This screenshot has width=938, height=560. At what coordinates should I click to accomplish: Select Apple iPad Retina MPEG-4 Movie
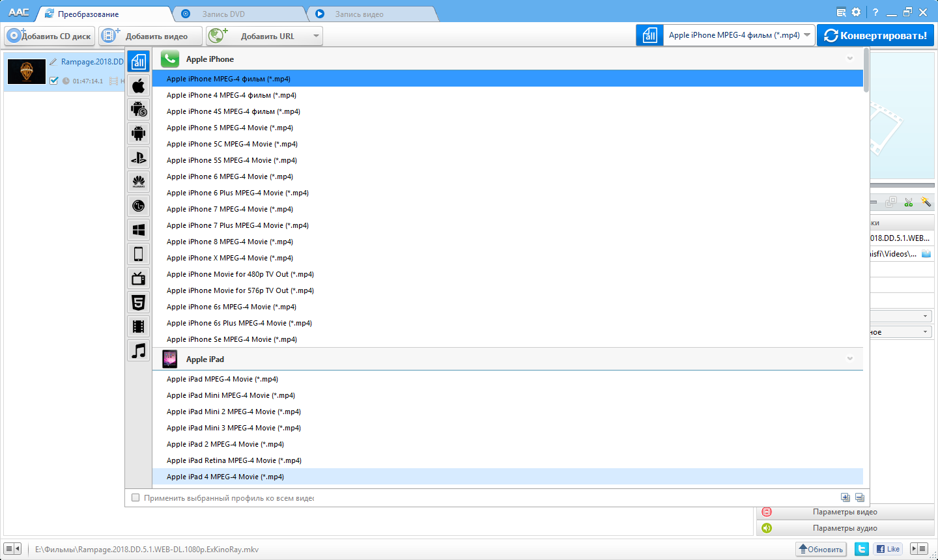(507, 460)
